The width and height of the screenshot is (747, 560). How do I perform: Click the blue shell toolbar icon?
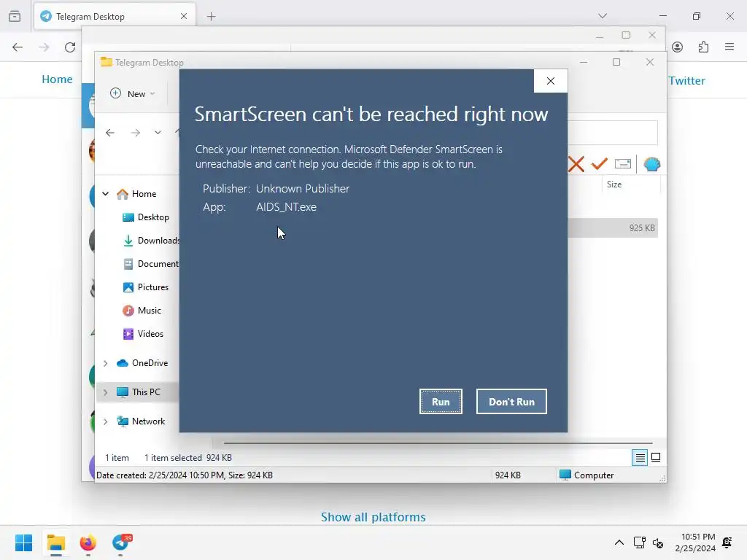point(651,164)
